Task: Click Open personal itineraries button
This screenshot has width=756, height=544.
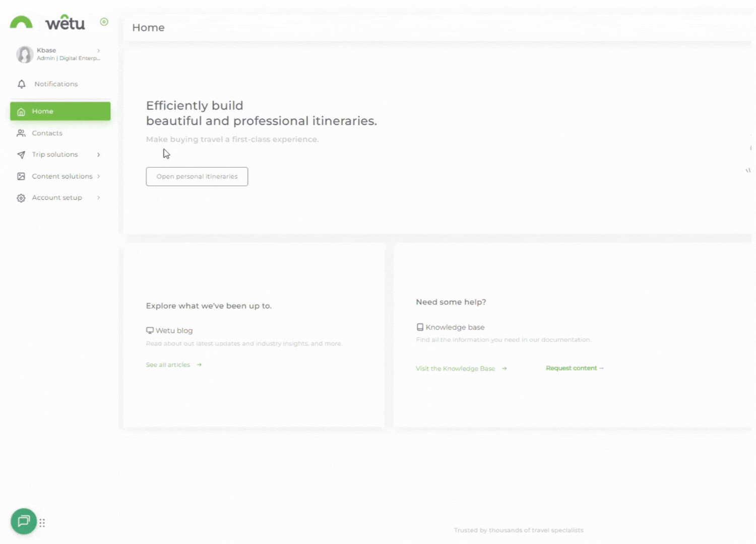Action: pyautogui.click(x=197, y=176)
